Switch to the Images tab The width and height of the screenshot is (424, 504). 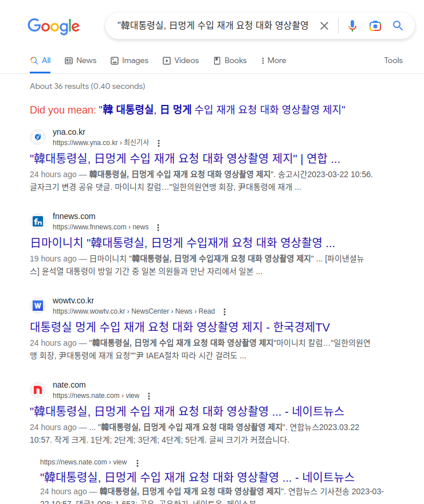tap(129, 60)
